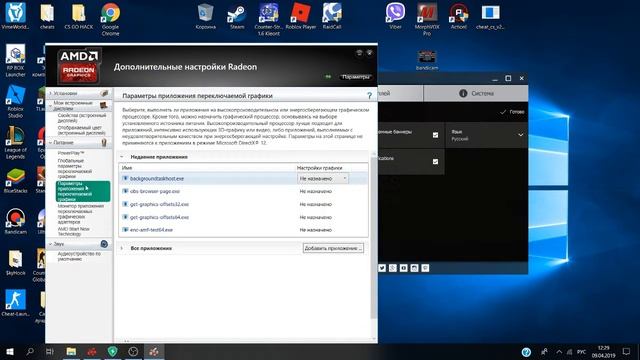The height and width of the screenshot is (360, 640).
Task: Open the Корзина recycle bin
Action: pyautogui.click(x=205, y=16)
